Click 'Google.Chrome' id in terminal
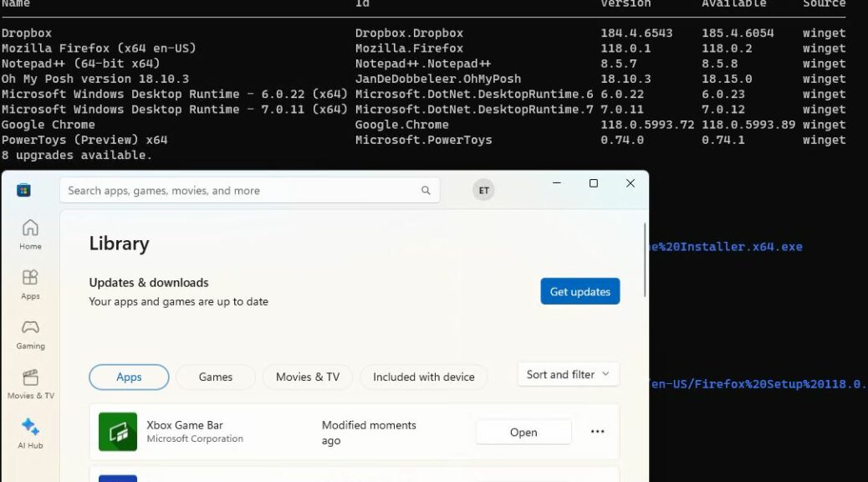 pos(402,125)
